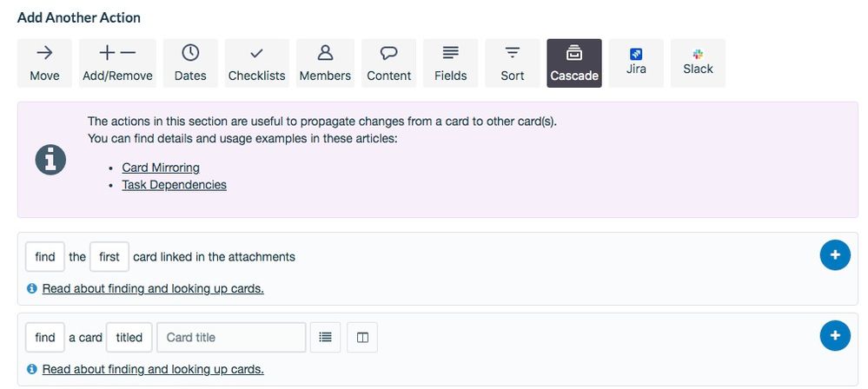Open the Jira integration tab
The width and height of the screenshot is (868, 389).
click(x=636, y=63)
